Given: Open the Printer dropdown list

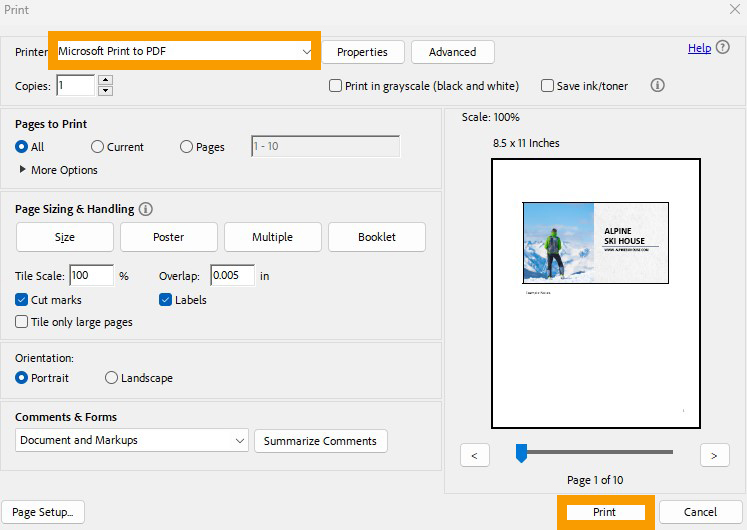Looking at the screenshot, I should pyautogui.click(x=306, y=51).
